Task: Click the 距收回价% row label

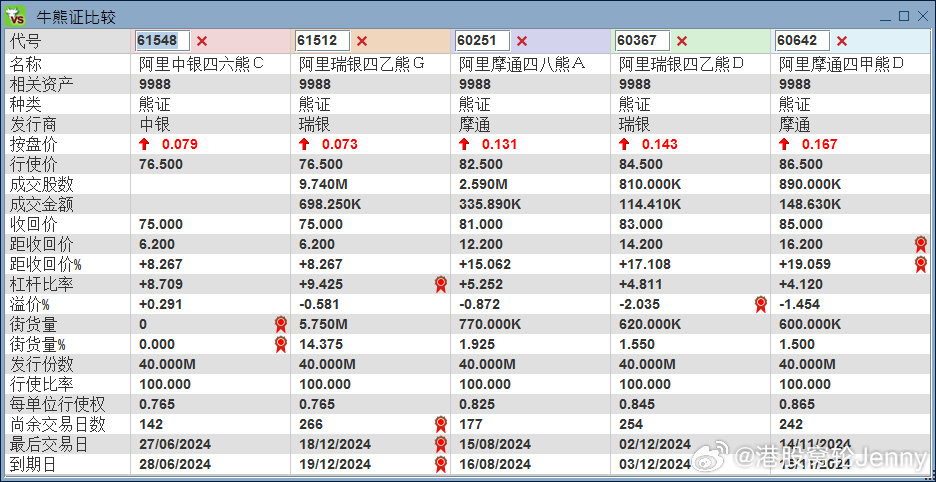Action: coord(46,265)
